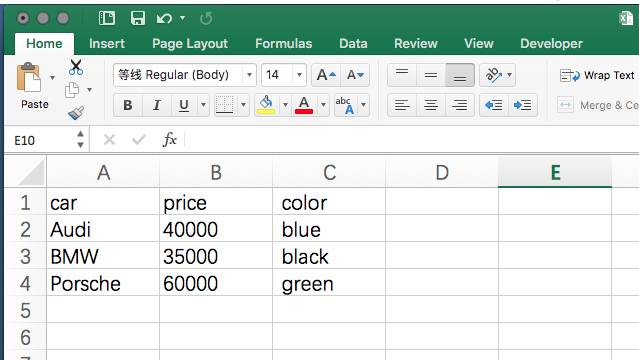The width and height of the screenshot is (639, 360).
Task: Open the Developer tab
Action: coord(551,44)
